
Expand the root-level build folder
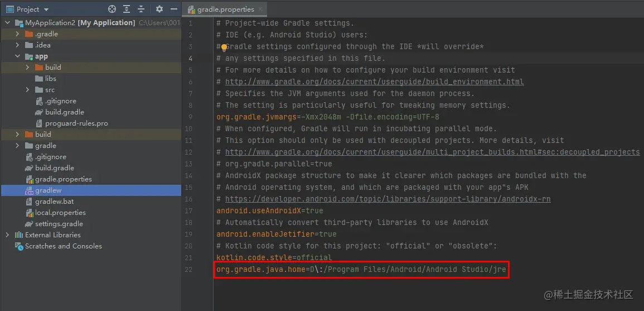(x=17, y=134)
